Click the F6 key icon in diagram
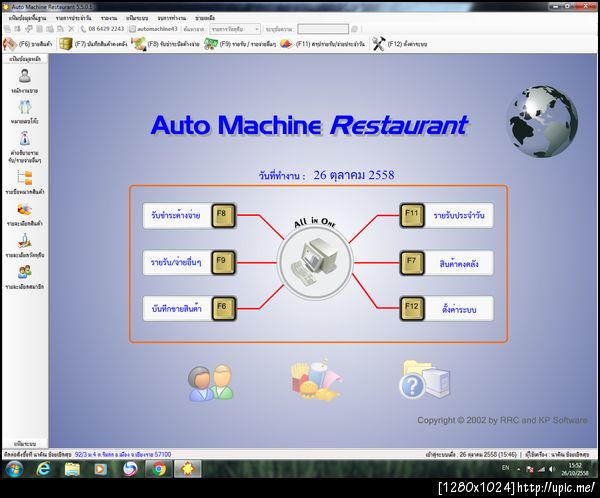The width and height of the screenshot is (600, 498). (x=223, y=309)
